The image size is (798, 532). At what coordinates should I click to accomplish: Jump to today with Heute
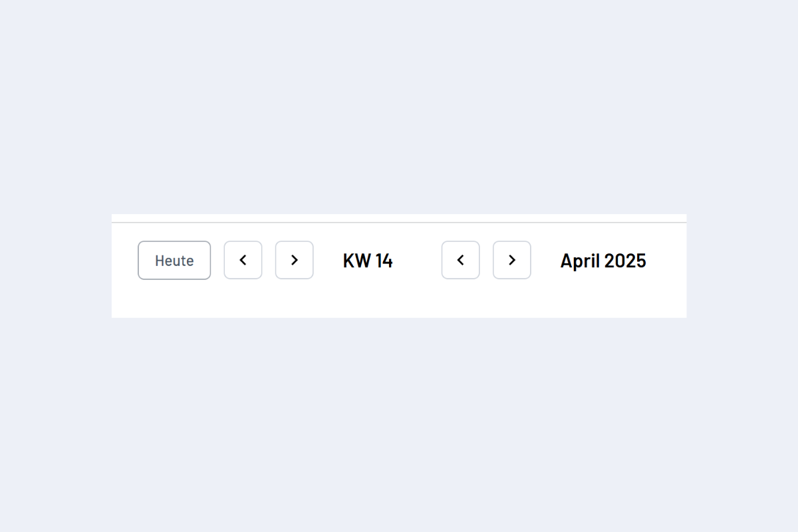[x=174, y=260]
